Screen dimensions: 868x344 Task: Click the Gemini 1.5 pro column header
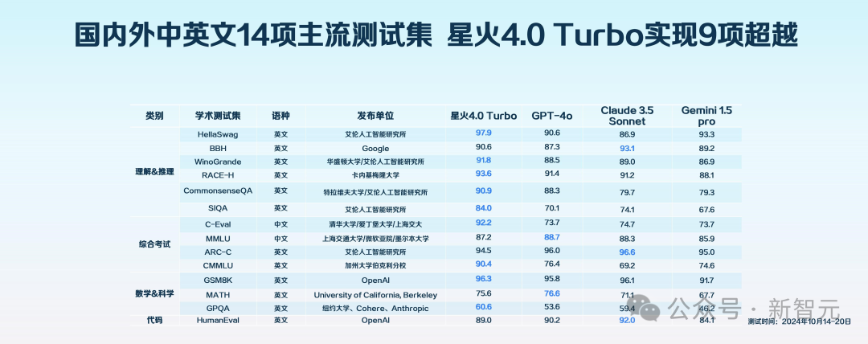pos(706,116)
